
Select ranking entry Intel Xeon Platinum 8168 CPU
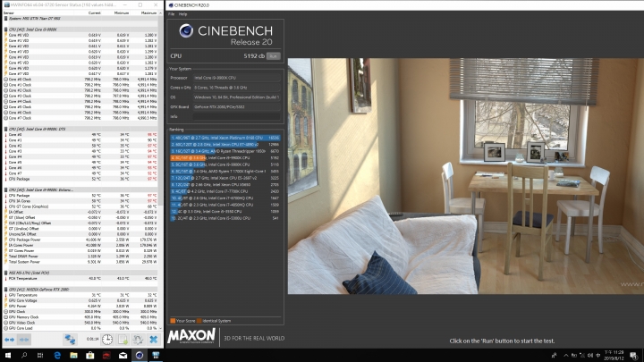(225, 138)
